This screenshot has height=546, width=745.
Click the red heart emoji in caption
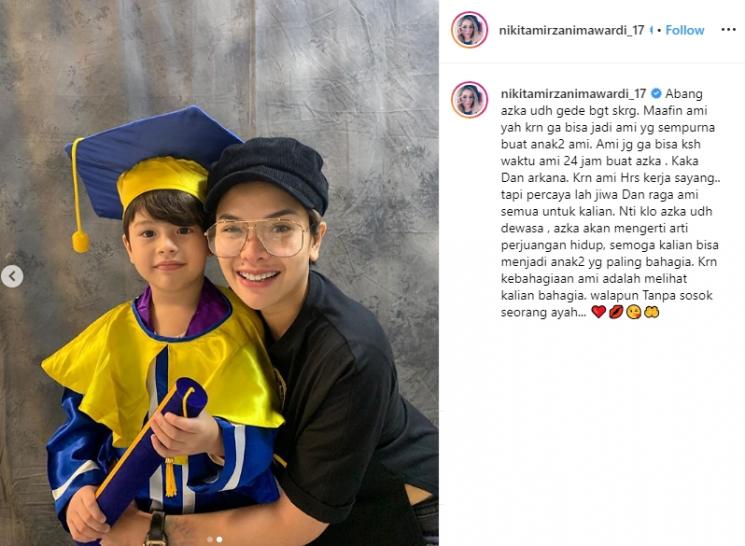point(599,312)
